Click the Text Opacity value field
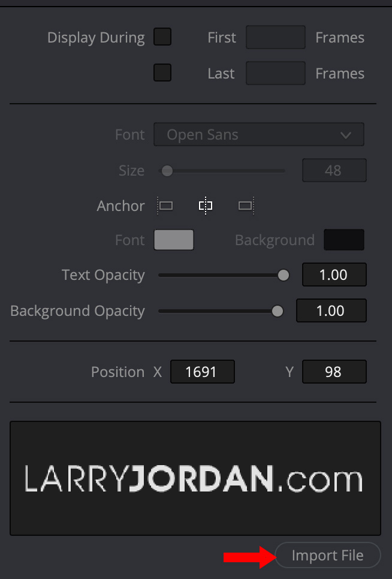This screenshot has width=392, height=579. coord(334,275)
